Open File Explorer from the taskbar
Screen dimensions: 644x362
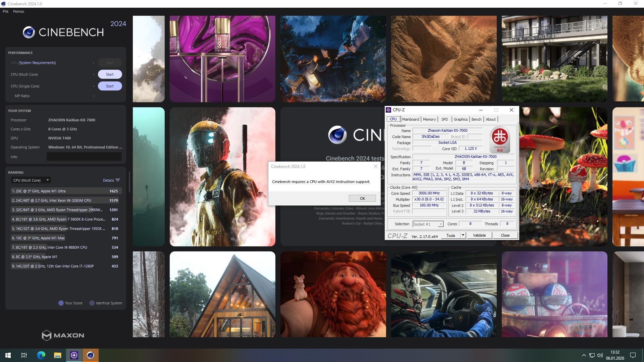coord(58,355)
